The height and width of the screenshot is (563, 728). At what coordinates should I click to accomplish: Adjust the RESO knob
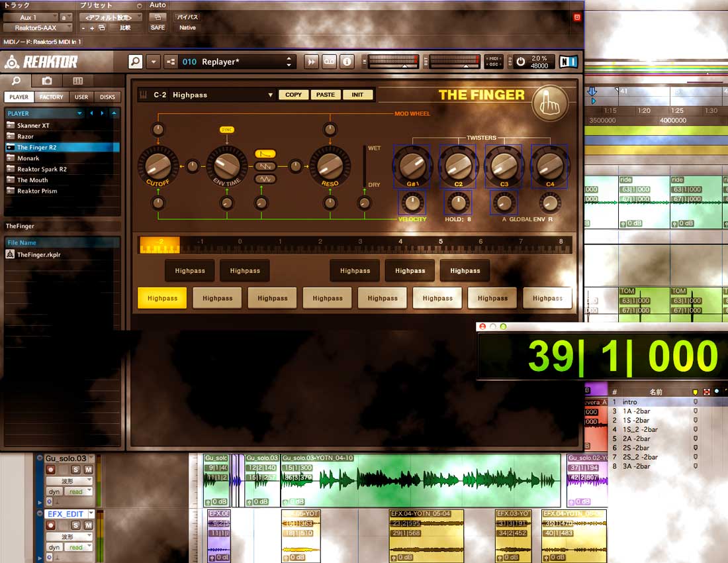click(x=330, y=165)
